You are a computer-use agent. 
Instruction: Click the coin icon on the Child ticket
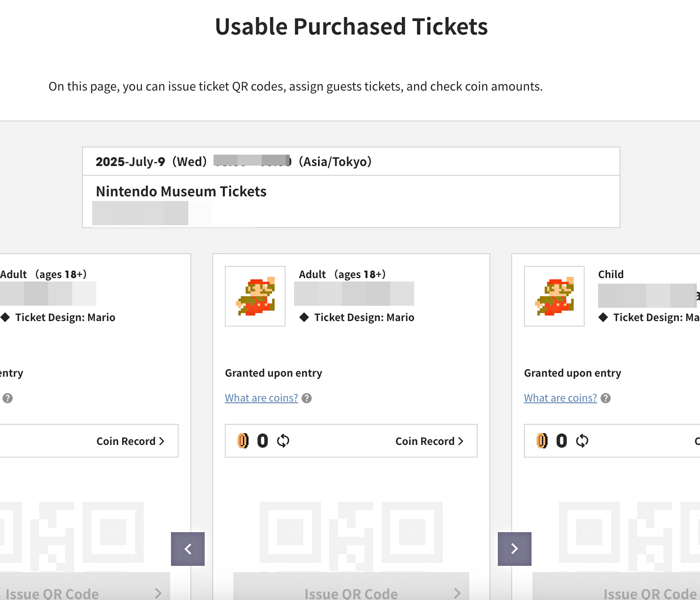pyautogui.click(x=542, y=441)
